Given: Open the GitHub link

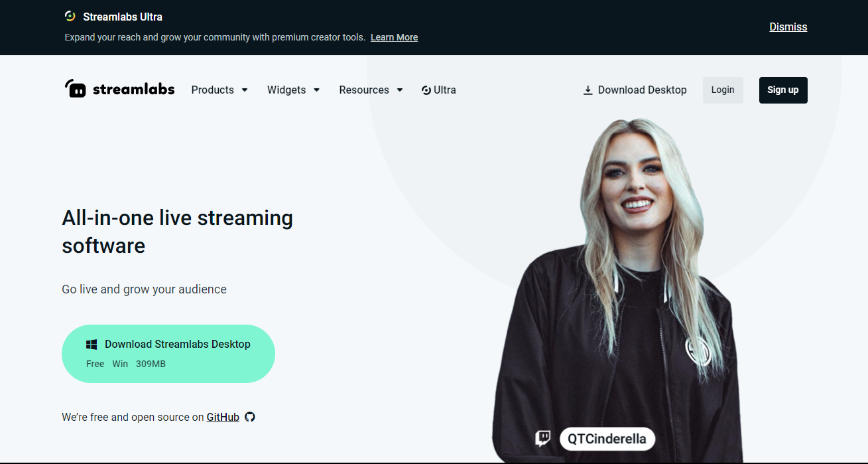Looking at the screenshot, I should coord(223,417).
